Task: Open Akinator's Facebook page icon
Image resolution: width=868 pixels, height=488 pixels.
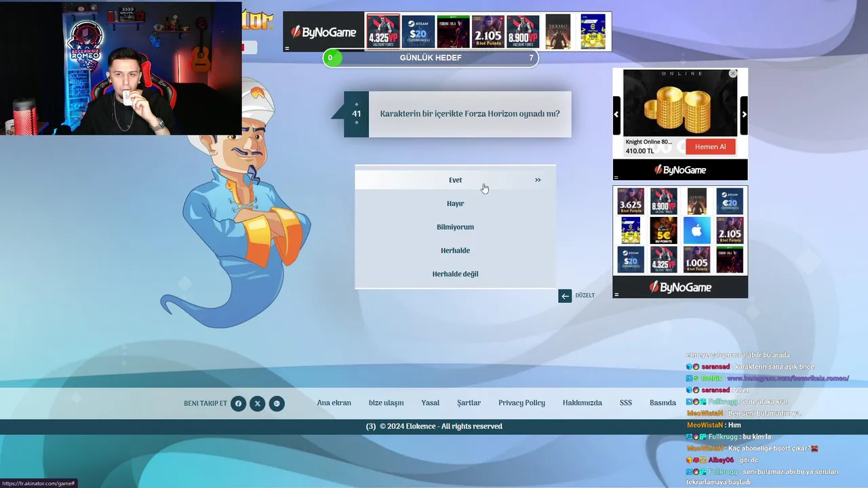Action: [238, 403]
